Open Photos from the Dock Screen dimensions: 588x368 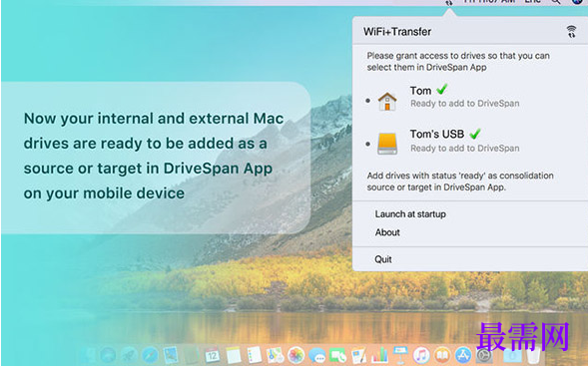[295, 355]
